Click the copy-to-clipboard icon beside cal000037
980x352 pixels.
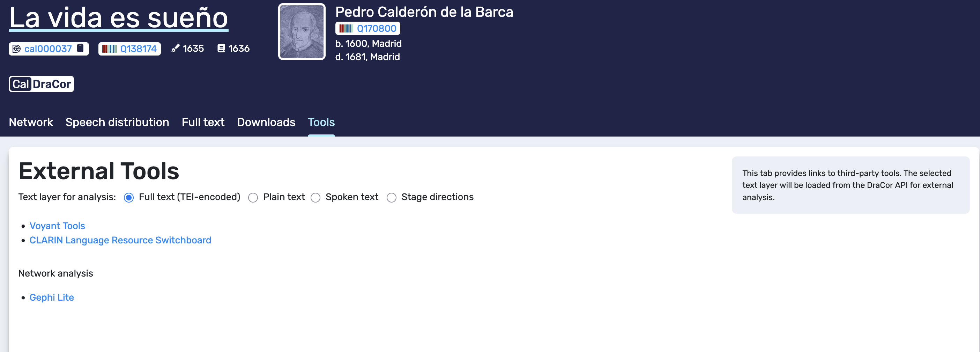coord(80,48)
